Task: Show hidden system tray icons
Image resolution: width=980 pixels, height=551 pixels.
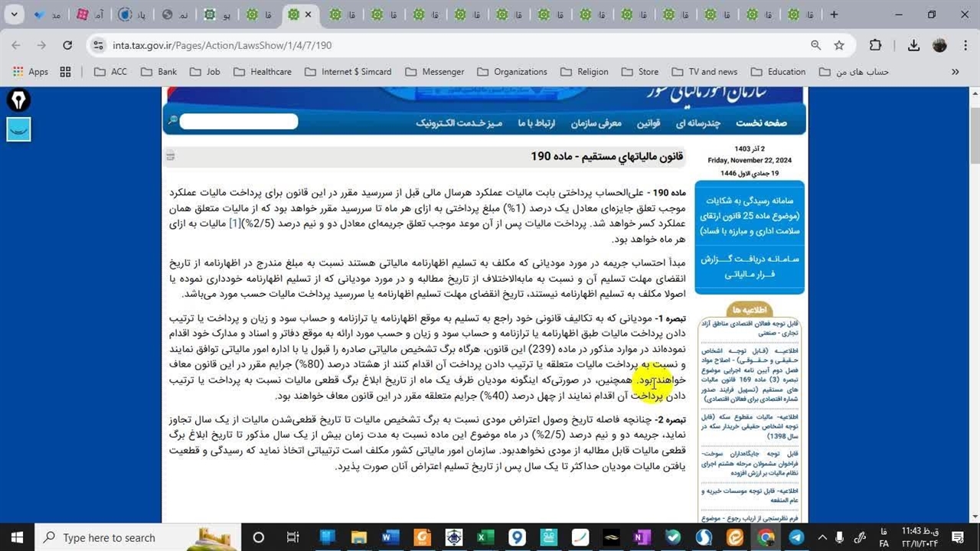Action: pyautogui.click(x=823, y=537)
